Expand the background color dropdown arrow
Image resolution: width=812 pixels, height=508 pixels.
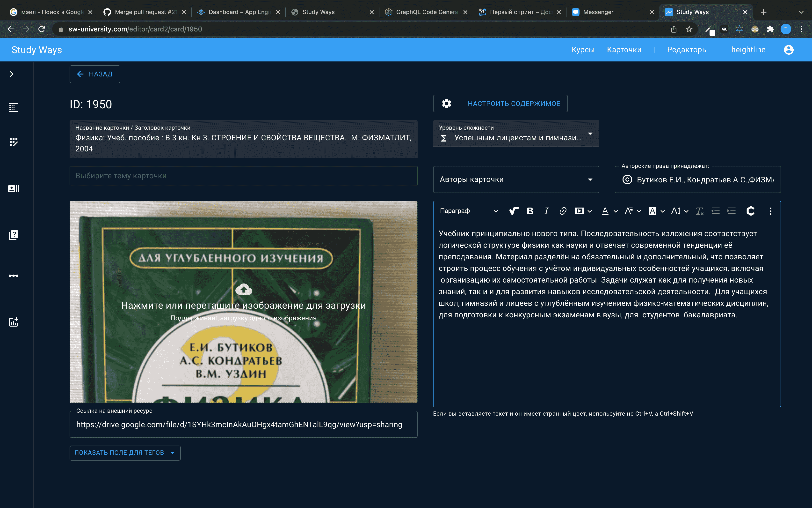(x=662, y=211)
